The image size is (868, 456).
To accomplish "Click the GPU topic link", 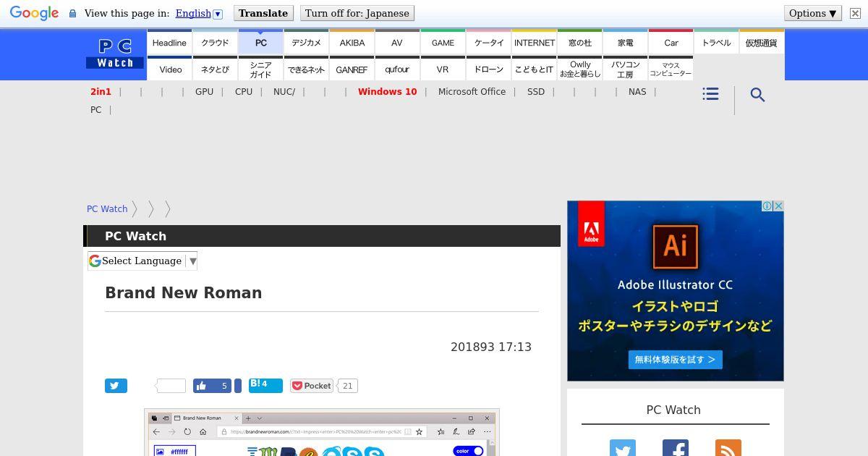I will coord(204,92).
